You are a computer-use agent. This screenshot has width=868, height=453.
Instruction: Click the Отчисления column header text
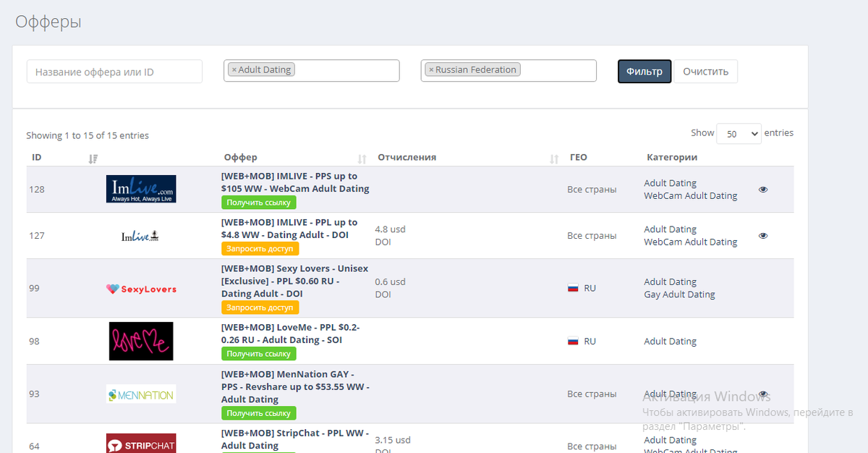(x=407, y=158)
